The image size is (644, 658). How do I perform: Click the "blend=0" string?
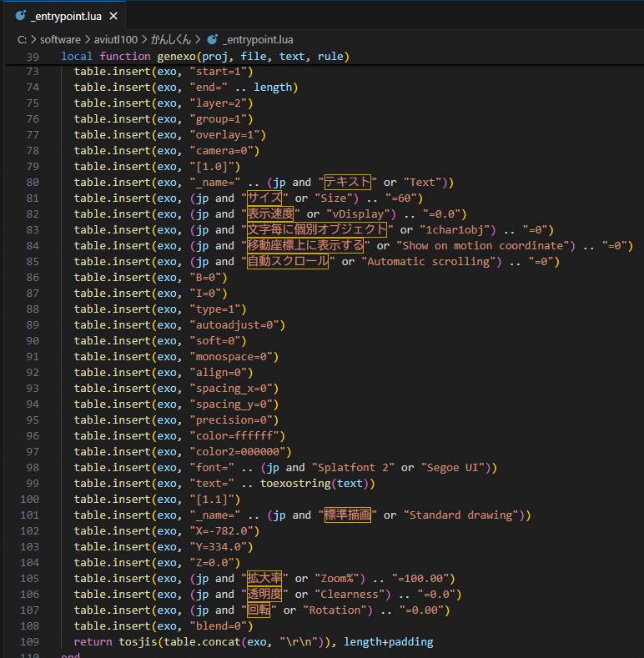[219, 626]
